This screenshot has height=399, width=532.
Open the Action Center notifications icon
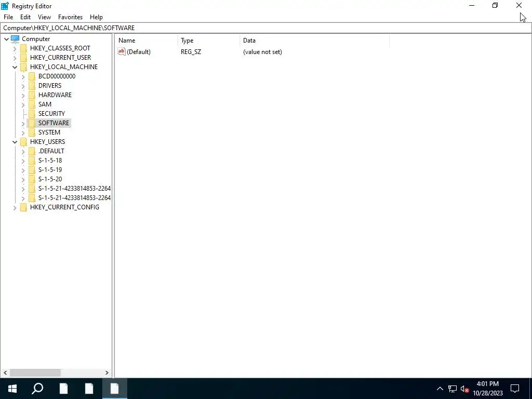click(x=515, y=389)
